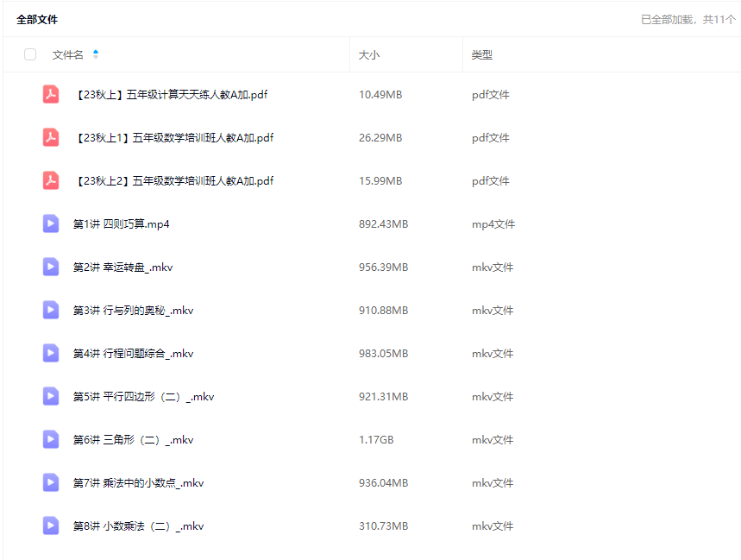Screen dimensions: 741x560
Task: Click the 大小 column header
Action: pyautogui.click(x=368, y=55)
